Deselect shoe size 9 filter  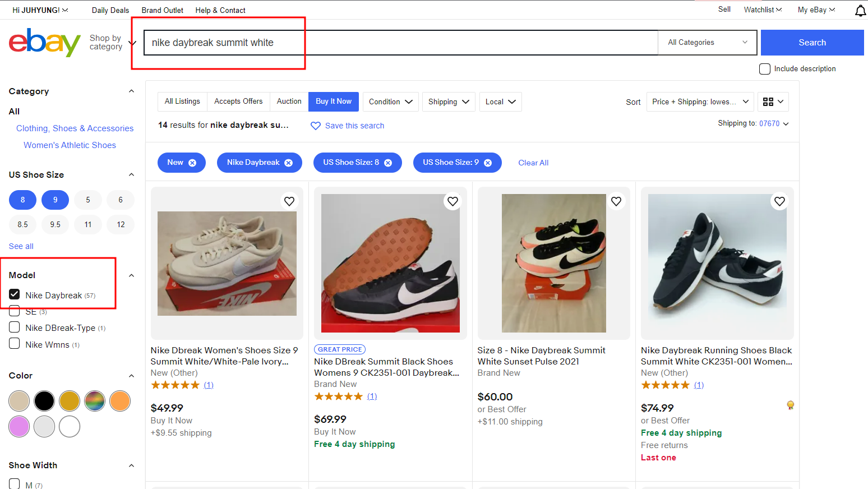(55, 200)
